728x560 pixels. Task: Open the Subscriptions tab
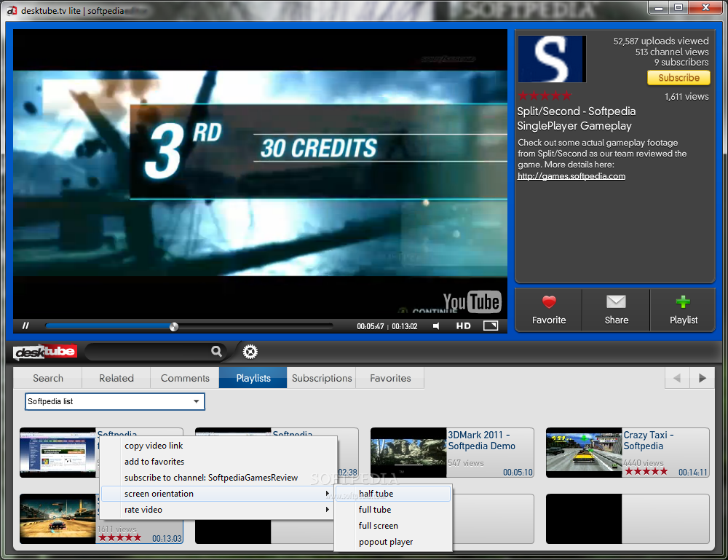322,378
